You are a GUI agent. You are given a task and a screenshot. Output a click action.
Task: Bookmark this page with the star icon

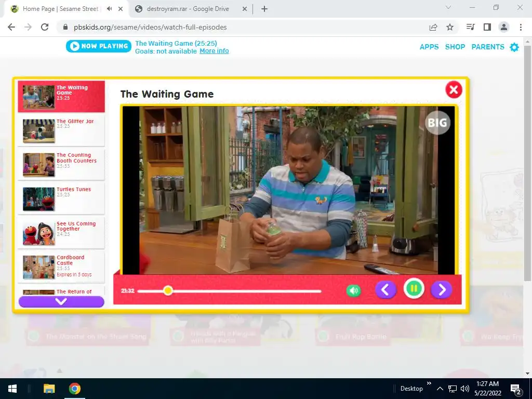point(450,27)
